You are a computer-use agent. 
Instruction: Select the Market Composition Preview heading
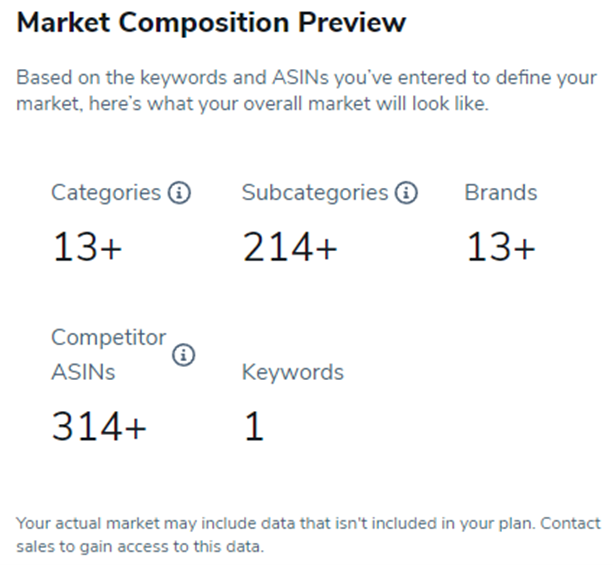tap(212, 22)
